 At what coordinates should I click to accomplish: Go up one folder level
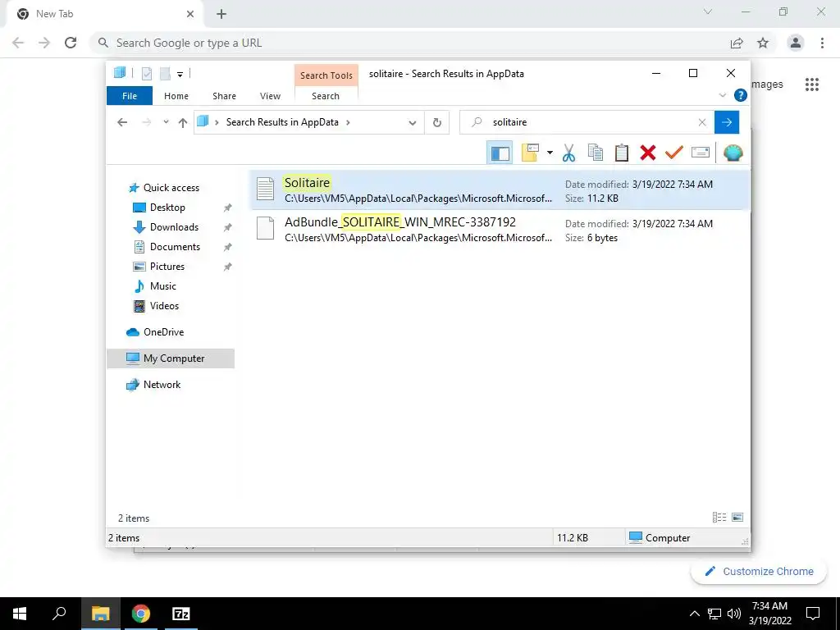183,123
